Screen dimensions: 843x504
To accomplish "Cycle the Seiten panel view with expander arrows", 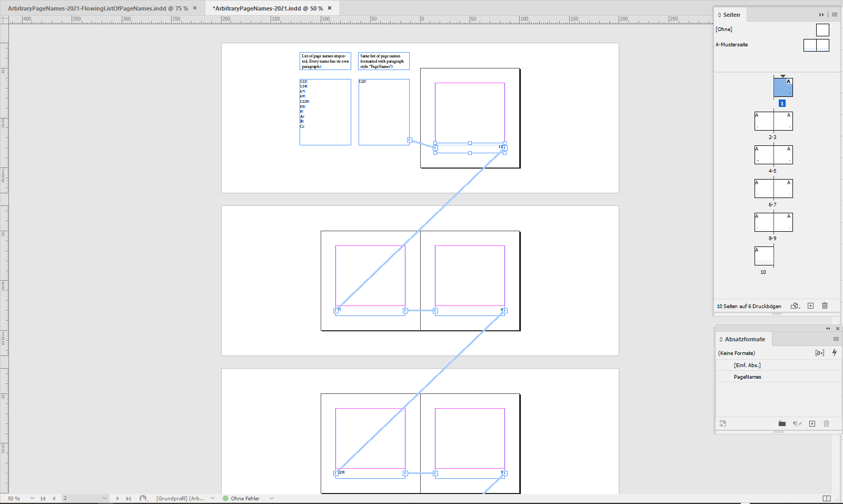I will (720, 15).
